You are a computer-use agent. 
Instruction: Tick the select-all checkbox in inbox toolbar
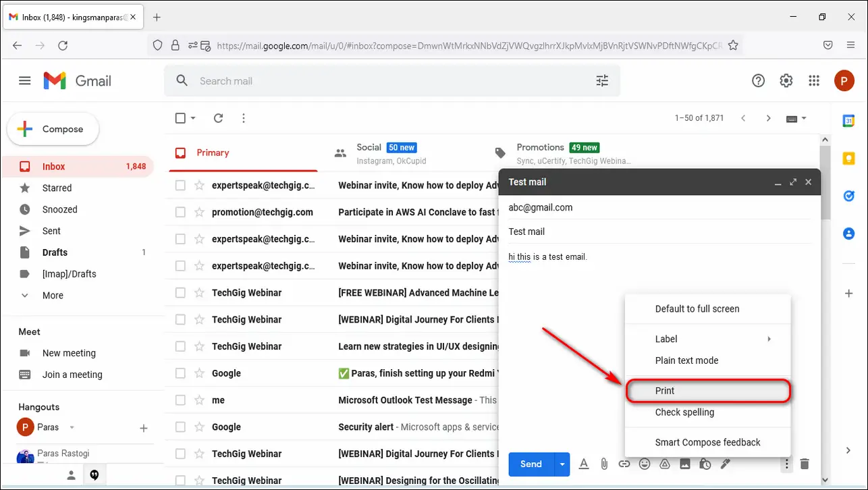click(x=180, y=118)
